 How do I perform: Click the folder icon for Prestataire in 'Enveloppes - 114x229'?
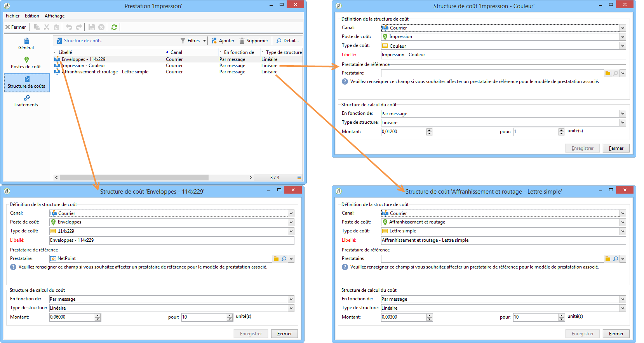click(276, 259)
